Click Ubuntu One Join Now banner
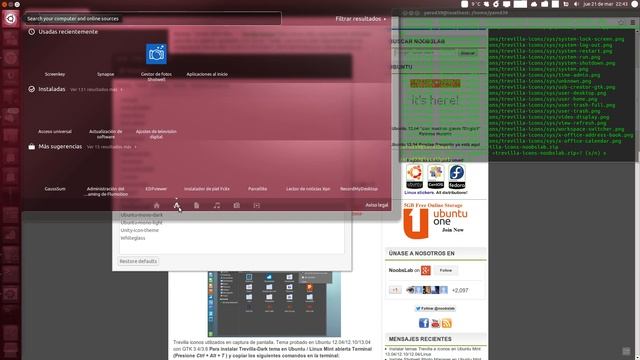The width and height of the screenshot is (640, 360). 436,221
